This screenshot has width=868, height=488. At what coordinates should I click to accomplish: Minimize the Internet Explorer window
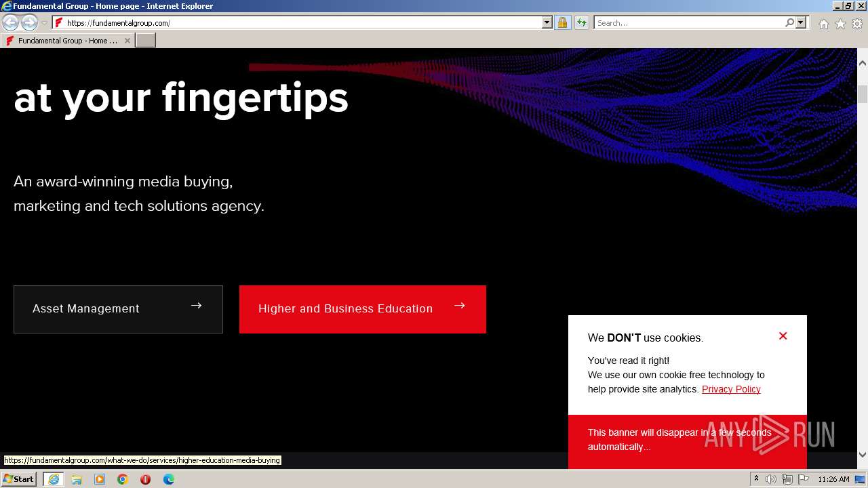pos(837,6)
